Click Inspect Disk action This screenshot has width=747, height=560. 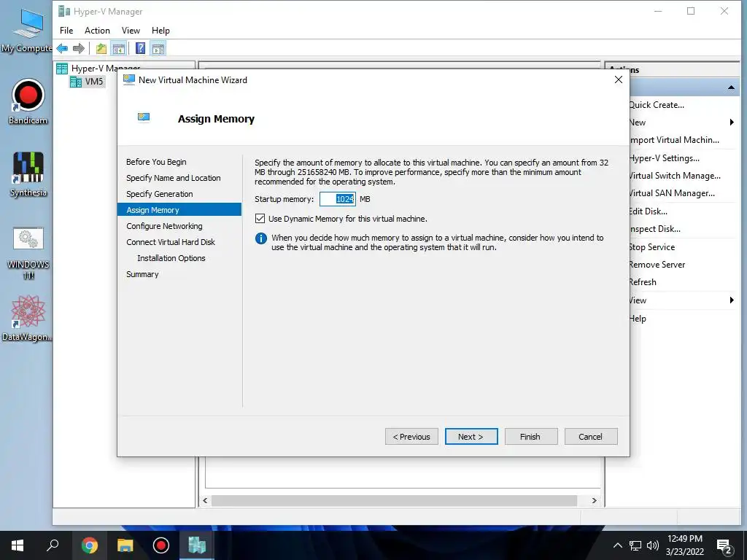[654, 229]
